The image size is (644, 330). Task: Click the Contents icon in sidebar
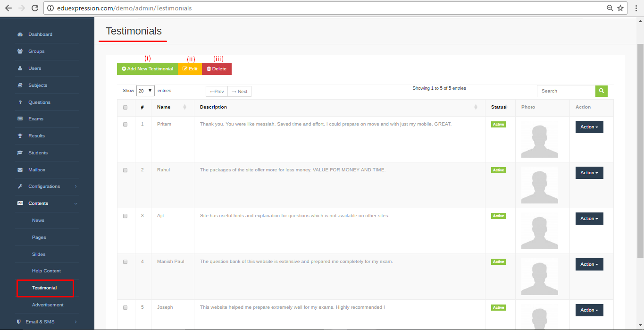coord(20,203)
